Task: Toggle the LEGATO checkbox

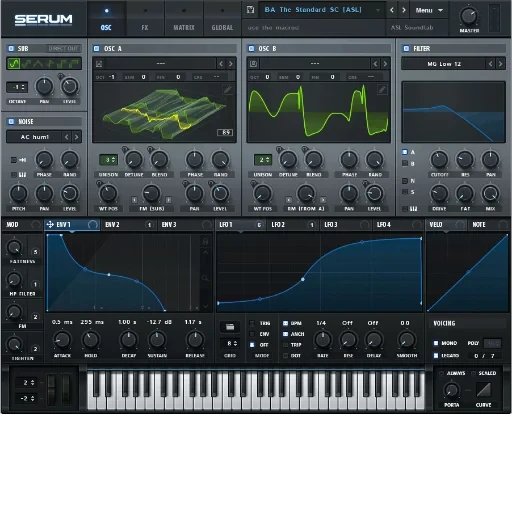Action: 436,356
